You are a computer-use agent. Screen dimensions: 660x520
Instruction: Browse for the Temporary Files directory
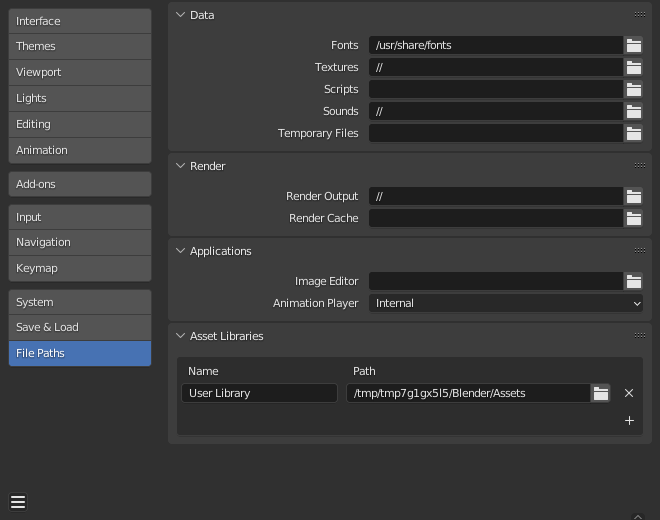633,133
